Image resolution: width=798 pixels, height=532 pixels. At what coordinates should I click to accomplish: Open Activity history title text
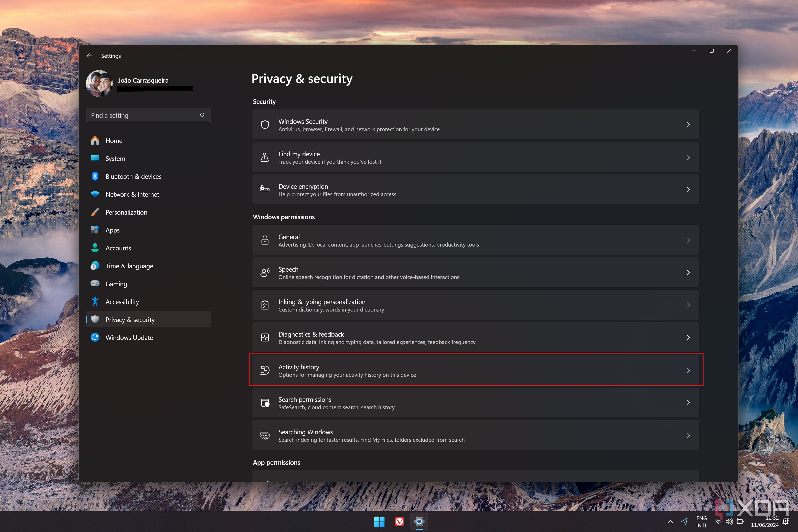point(298,367)
